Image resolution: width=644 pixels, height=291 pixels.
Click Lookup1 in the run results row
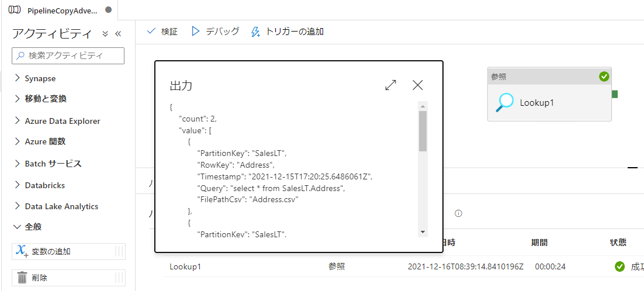coord(185,266)
